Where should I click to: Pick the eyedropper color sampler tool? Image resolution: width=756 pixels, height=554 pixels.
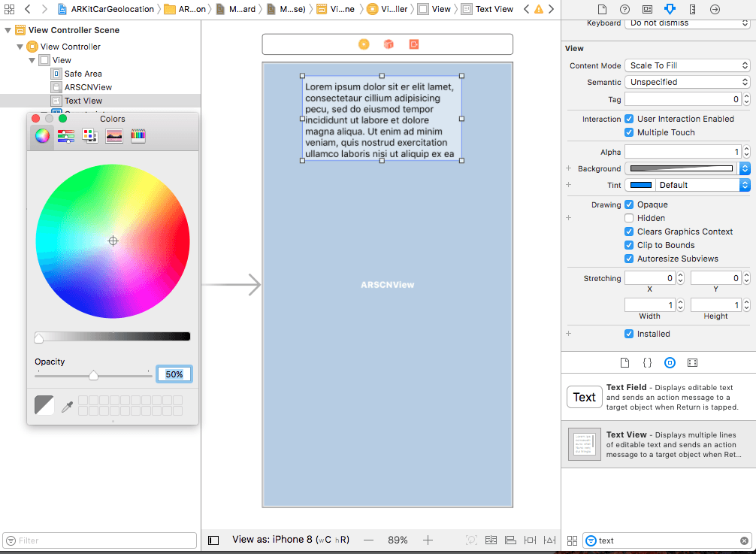67,406
